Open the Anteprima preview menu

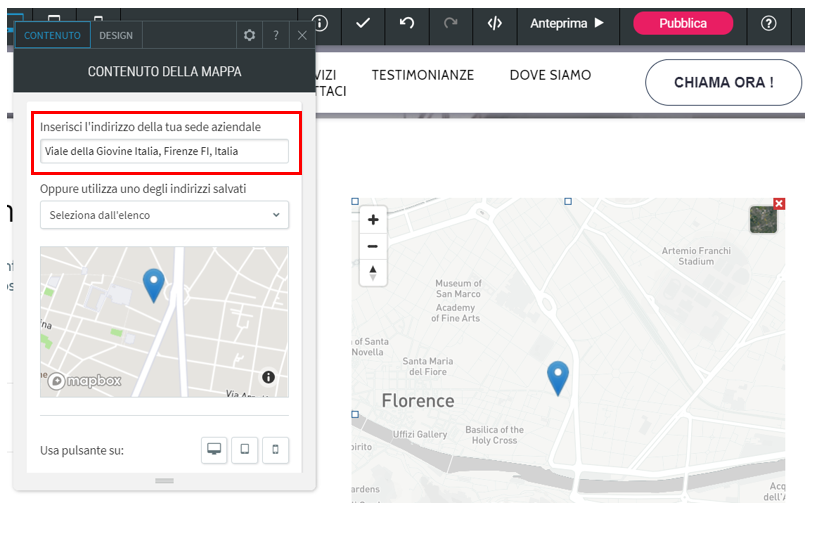pyautogui.click(x=567, y=23)
